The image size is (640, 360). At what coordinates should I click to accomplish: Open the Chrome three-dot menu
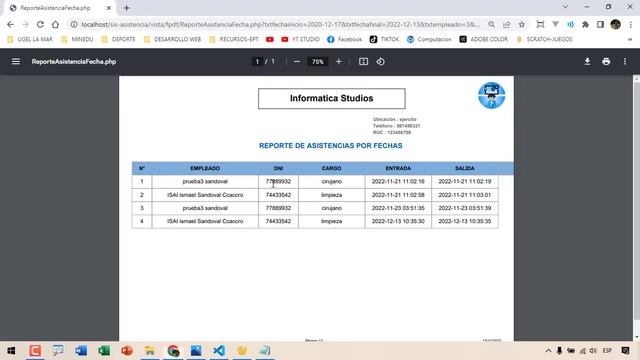coord(631,24)
